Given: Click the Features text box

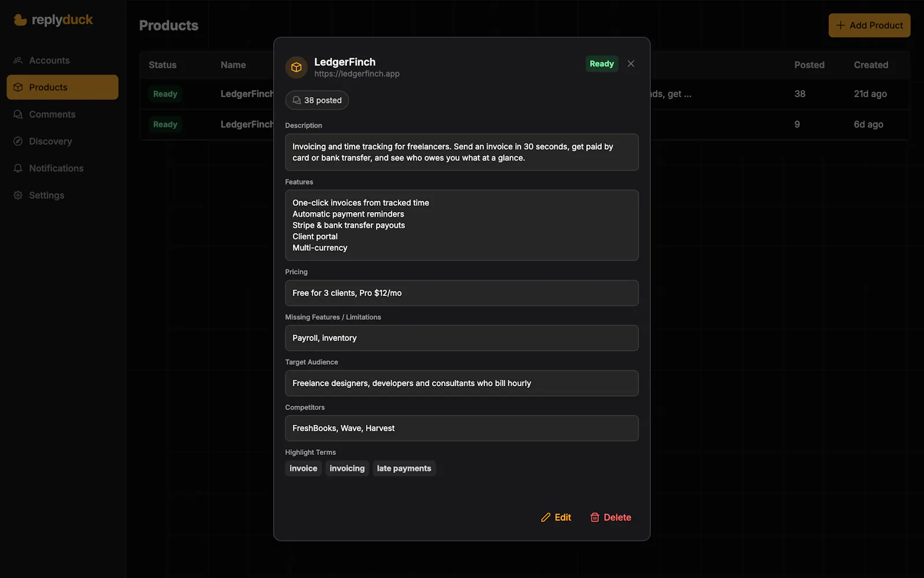Looking at the screenshot, I should [461, 225].
